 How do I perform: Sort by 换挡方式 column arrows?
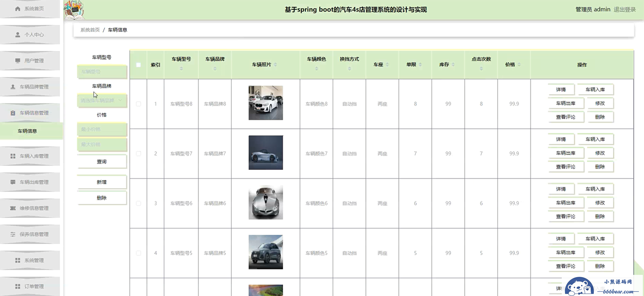pyautogui.click(x=349, y=68)
